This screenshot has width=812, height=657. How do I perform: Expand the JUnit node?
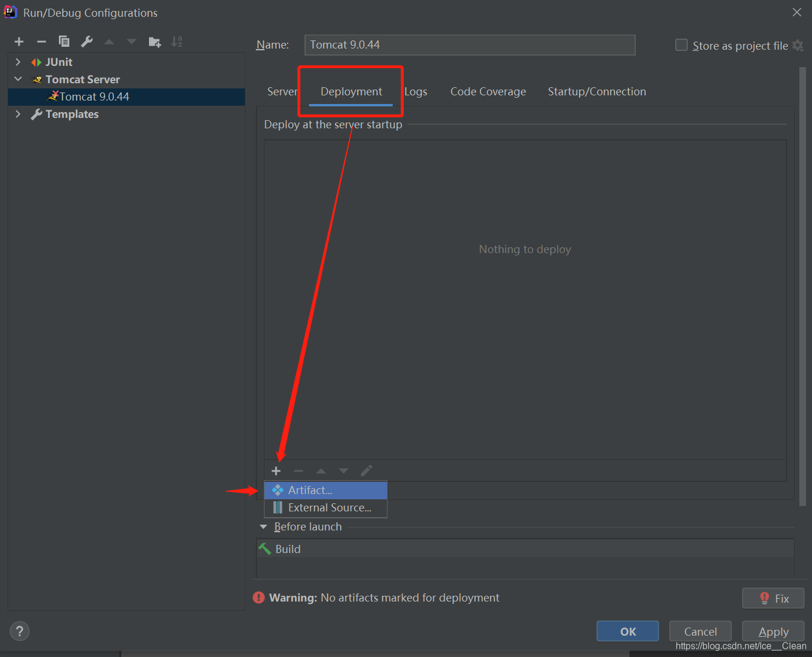tap(18, 62)
